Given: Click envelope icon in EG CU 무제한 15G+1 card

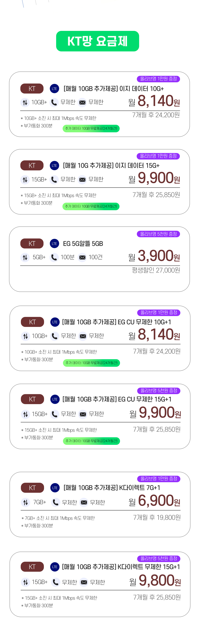Looking at the screenshot, I should (83, 414).
